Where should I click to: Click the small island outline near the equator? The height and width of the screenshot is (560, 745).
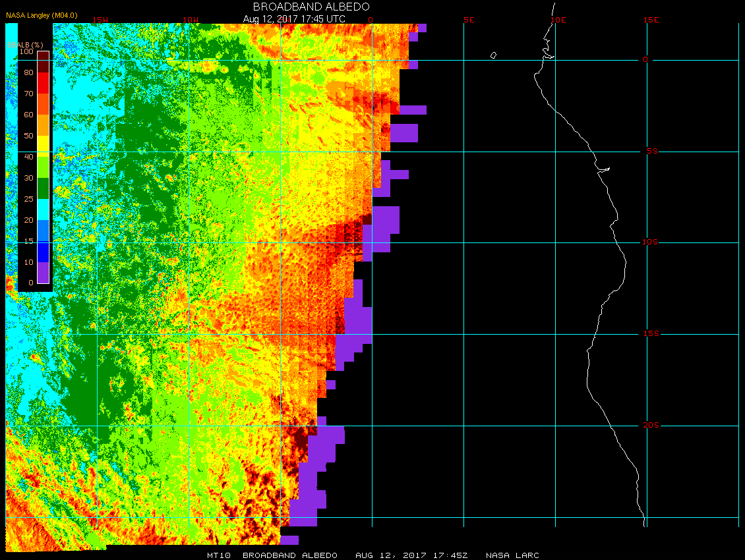point(493,55)
